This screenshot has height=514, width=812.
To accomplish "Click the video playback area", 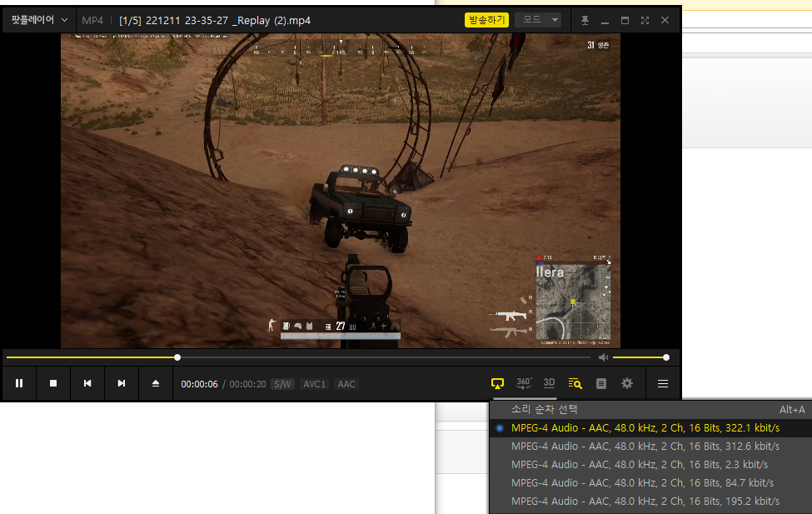I will coord(341,191).
